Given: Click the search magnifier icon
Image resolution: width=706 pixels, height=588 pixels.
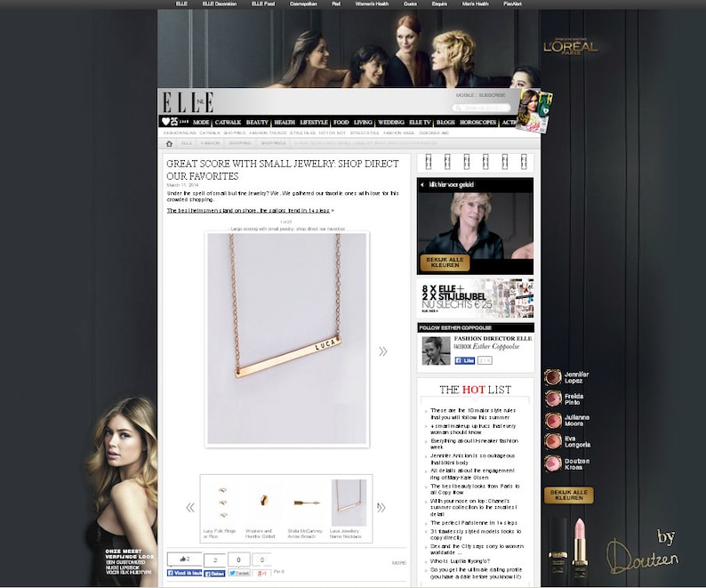Looking at the screenshot, I should click(x=458, y=109).
